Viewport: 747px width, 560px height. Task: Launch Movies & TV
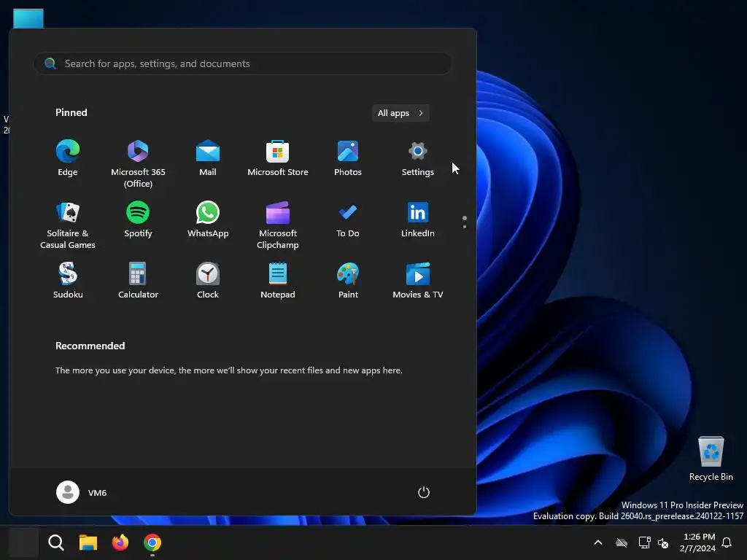pyautogui.click(x=418, y=281)
